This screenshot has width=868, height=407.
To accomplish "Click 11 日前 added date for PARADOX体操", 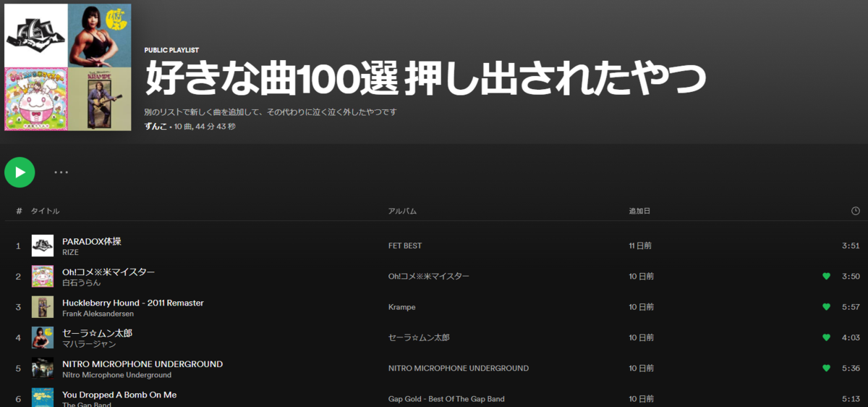I will click(x=640, y=246).
